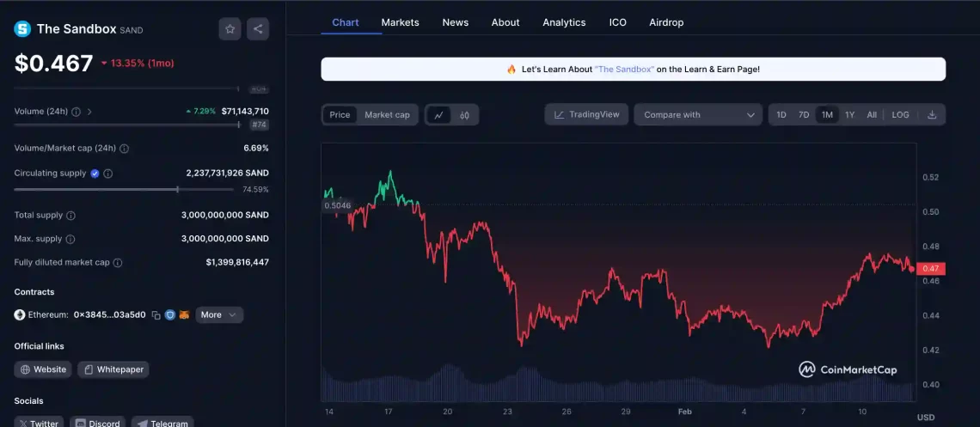Show info icon for Volume/Market cap (24h)
The height and width of the screenshot is (427, 980).
pos(125,149)
